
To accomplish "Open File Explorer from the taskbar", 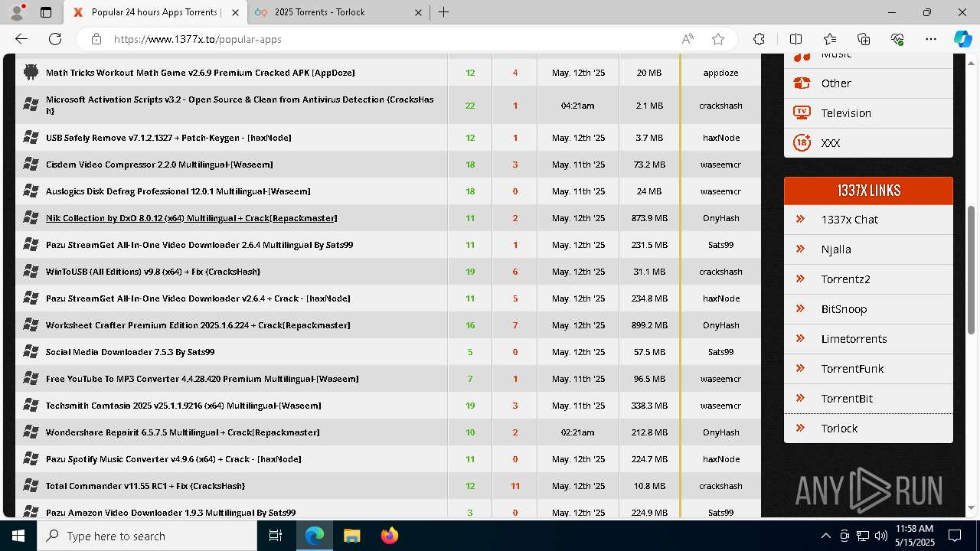I will 351,536.
